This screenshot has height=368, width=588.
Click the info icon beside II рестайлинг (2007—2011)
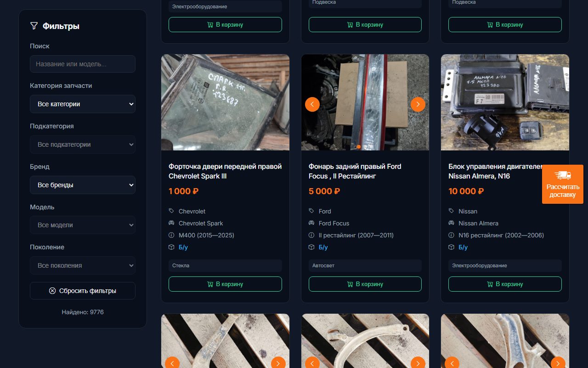(311, 235)
